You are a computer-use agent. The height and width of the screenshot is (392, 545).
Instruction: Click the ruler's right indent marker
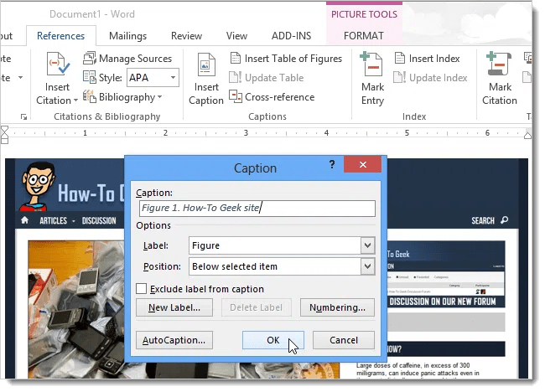527,135
